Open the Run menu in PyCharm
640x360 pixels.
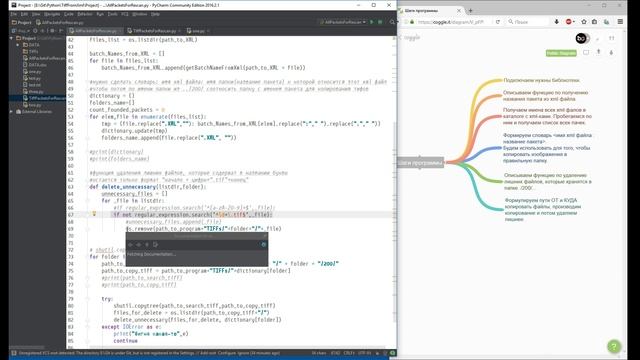[x=100, y=14]
